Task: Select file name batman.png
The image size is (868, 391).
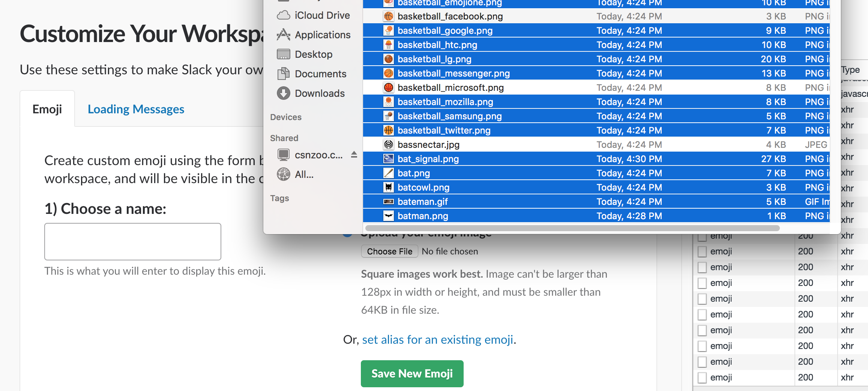Action: [x=423, y=216]
